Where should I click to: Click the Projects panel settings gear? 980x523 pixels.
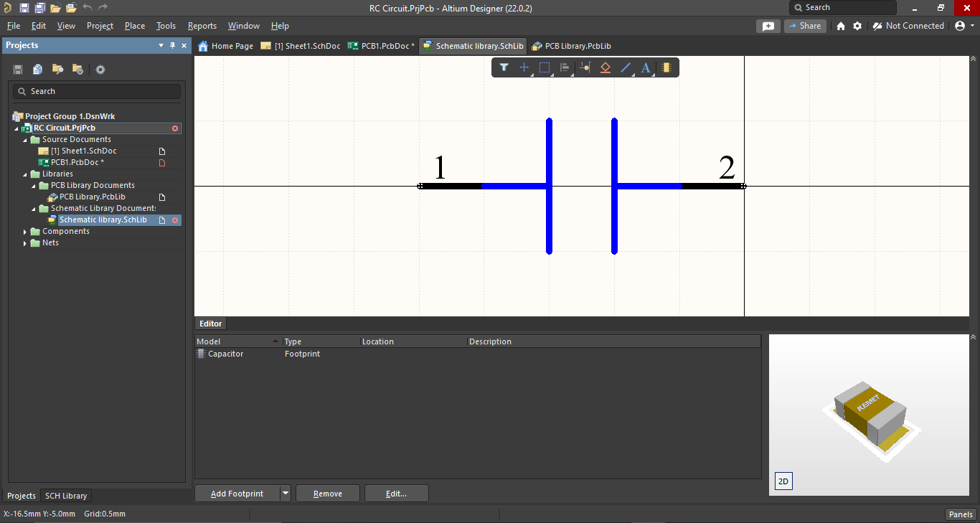[x=100, y=69]
